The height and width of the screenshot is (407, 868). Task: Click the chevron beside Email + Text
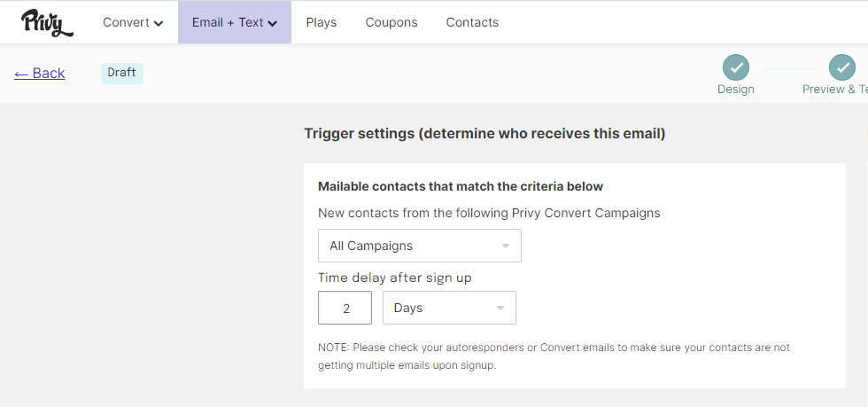273,23
